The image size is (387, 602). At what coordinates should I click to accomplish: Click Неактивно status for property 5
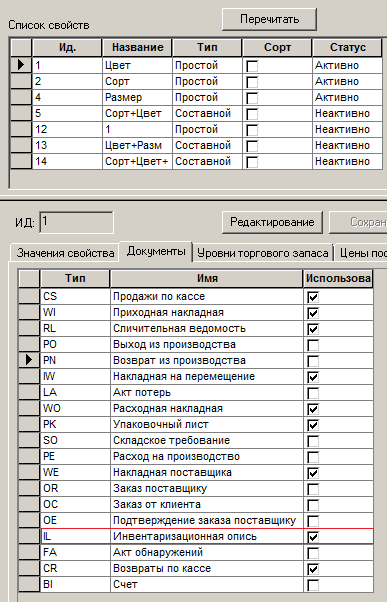(347, 114)
